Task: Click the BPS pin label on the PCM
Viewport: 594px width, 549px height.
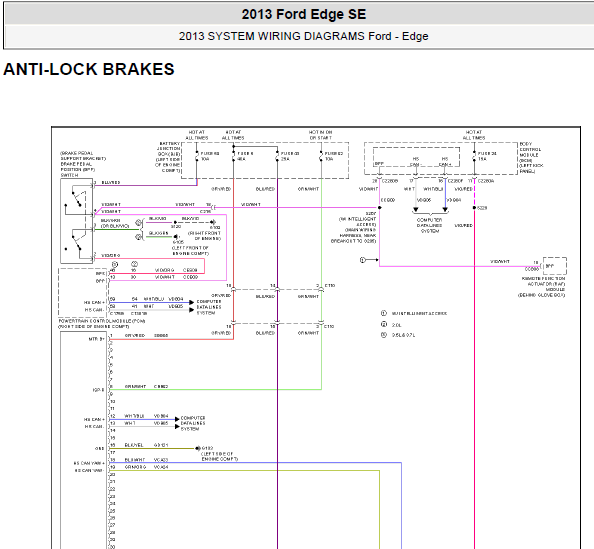Action: tap(100, 273)
